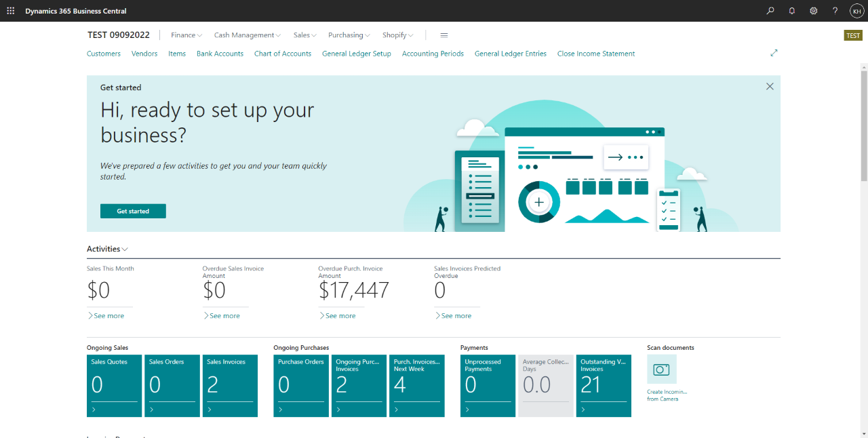Open the settings gear

tap(814, 11)
